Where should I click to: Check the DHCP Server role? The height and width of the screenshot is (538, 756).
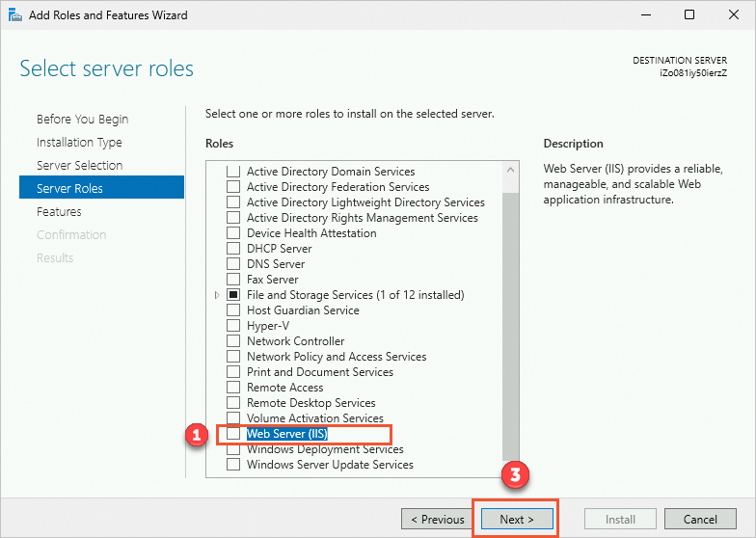click(233, 249)
